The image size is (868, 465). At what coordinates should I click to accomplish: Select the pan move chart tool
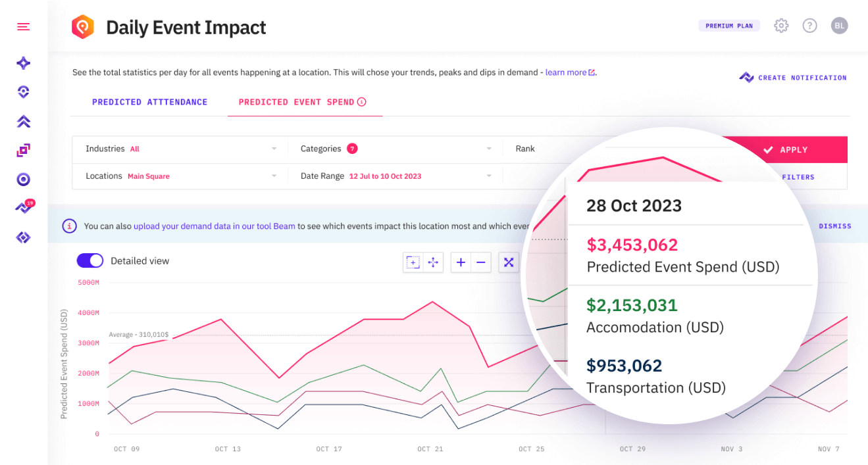433,262
